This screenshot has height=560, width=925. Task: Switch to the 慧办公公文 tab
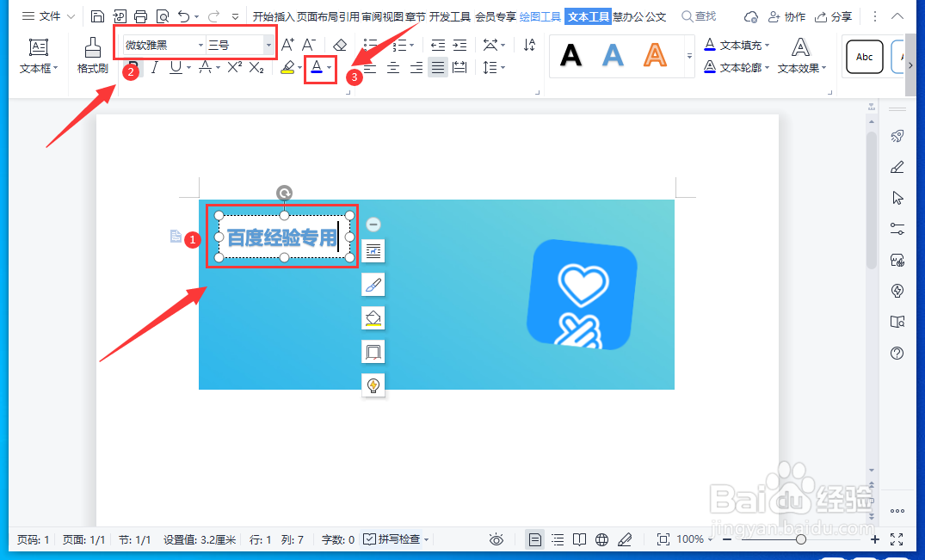[639, 16]
